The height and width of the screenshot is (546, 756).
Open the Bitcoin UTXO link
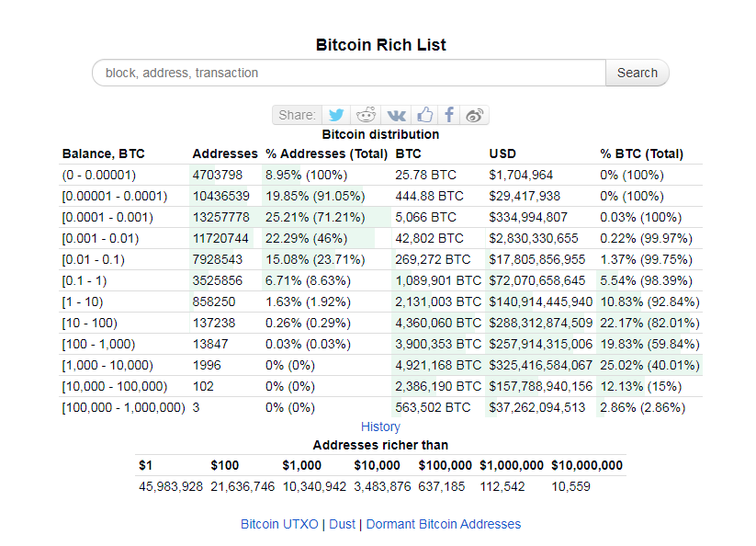coord(279,524)
